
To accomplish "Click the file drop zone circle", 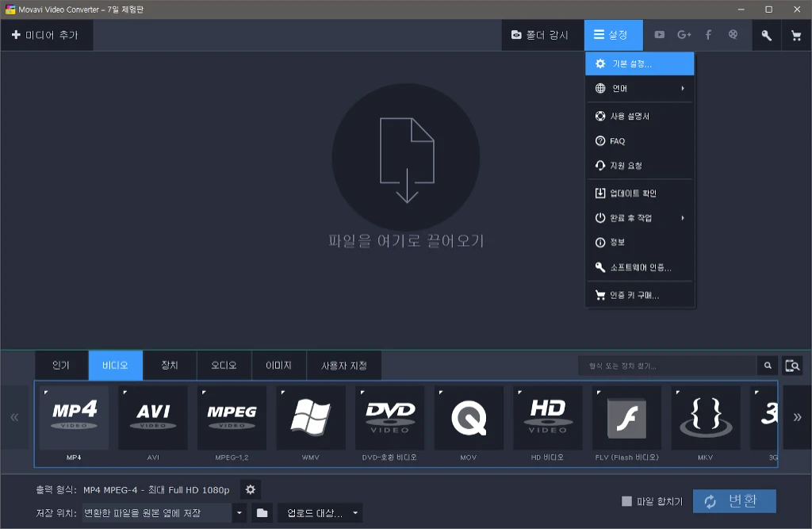I will click(406, 158).
